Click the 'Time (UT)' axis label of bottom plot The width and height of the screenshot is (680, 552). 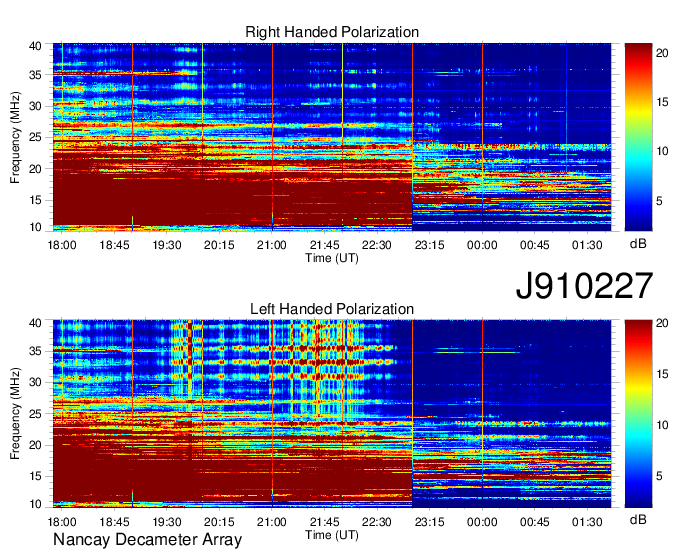point(332,535)
